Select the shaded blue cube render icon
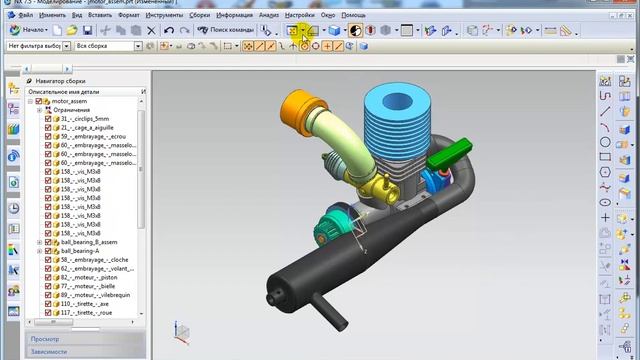The image size is (640, 360). (x=334, y=30)
